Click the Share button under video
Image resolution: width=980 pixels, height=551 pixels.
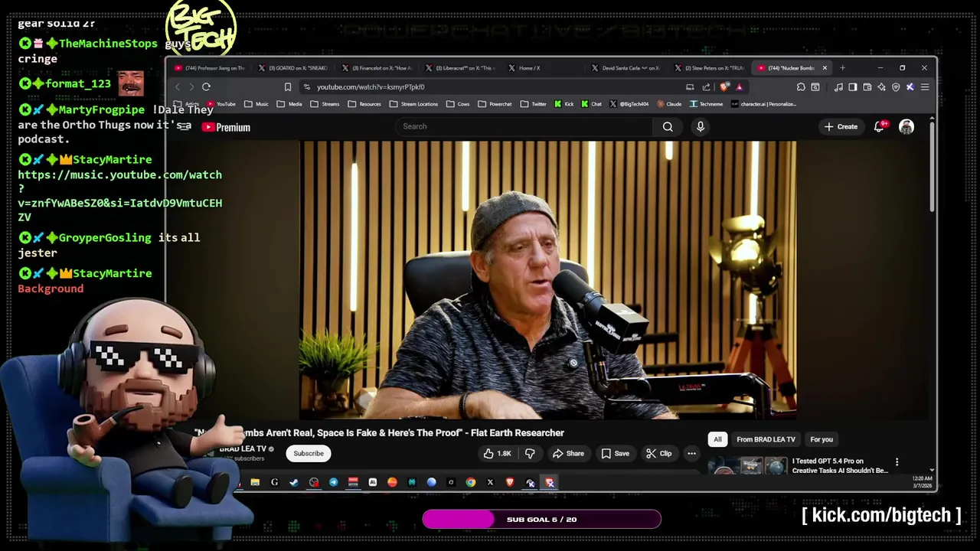(x=569, y=454)
